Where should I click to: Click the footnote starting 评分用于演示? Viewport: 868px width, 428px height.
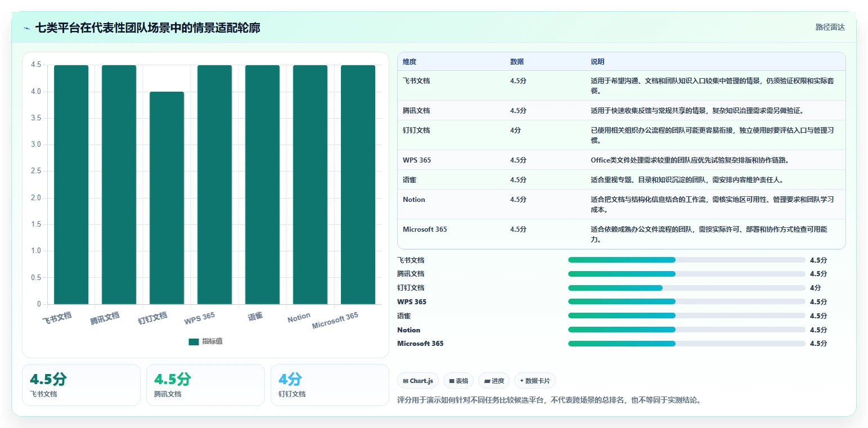coord(549,400)
